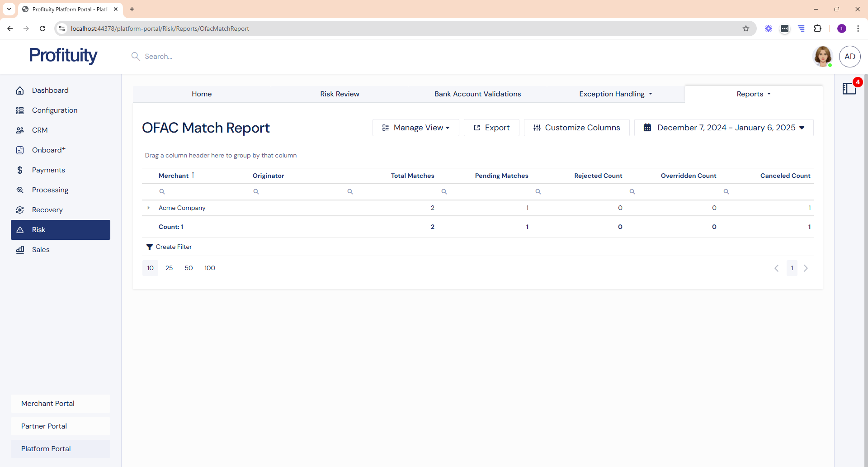Expand the Exception Handling menu
868x467 pixels.
615,94
